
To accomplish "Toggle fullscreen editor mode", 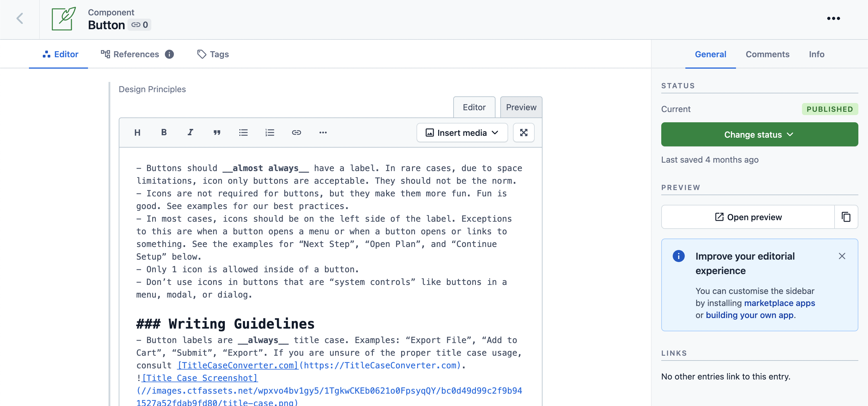I will pos(523,132).
